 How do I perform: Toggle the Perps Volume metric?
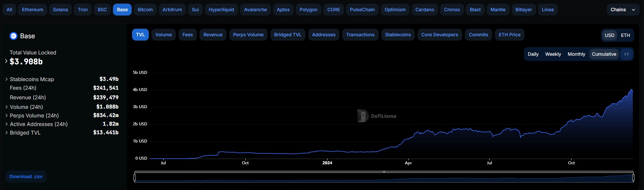coord(248,35)
